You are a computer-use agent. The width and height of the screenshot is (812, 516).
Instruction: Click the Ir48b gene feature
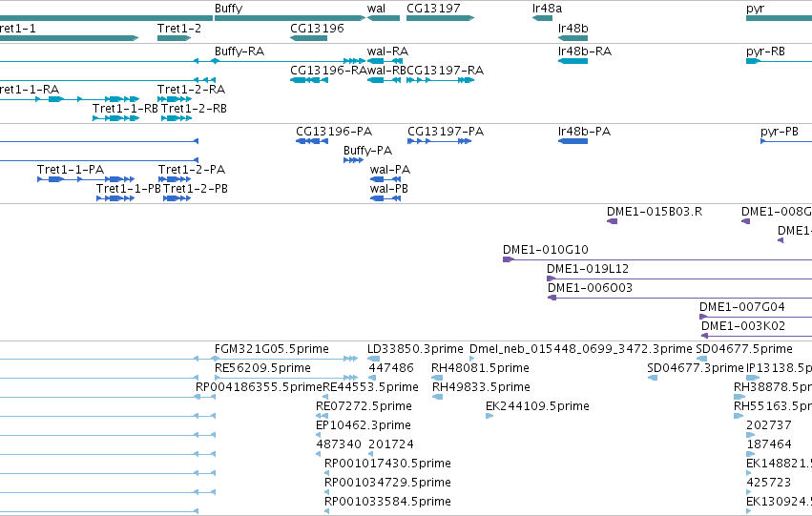pos(573,38)
